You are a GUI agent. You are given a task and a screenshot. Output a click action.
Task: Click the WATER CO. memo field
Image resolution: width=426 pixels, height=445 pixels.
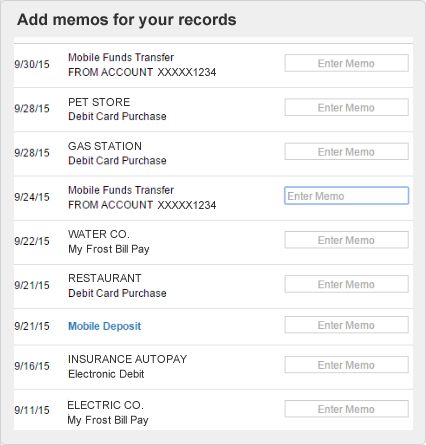(346, 240)
